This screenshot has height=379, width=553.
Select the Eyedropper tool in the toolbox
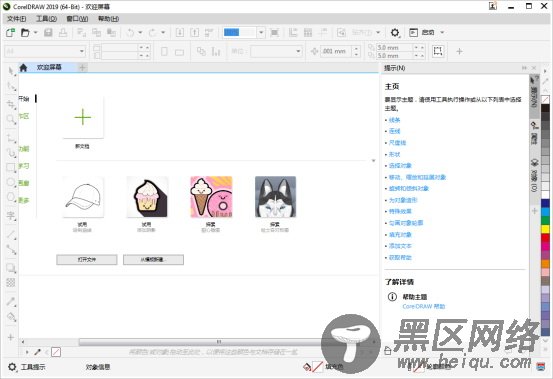click(x=11, y=301)
